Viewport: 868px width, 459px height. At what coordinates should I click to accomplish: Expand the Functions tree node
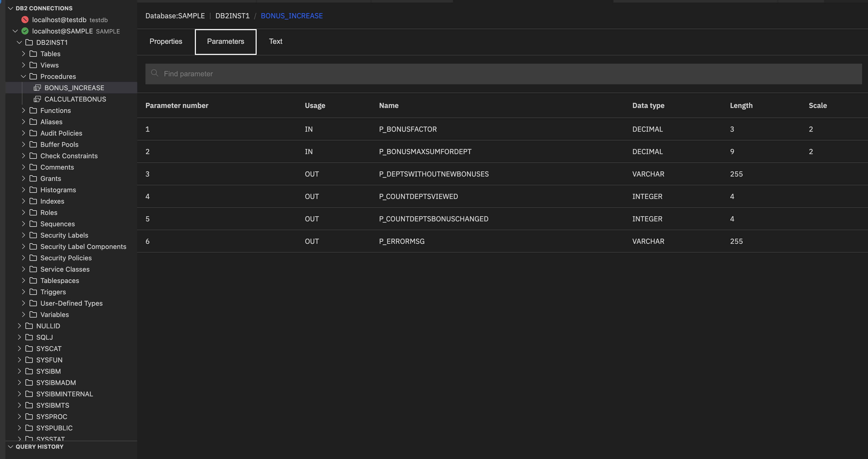[24, 110]
